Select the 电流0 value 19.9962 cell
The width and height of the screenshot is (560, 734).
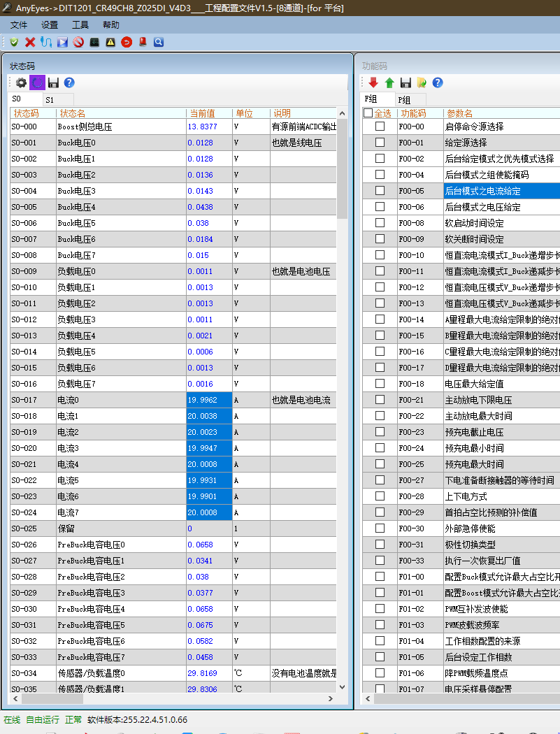point(209,400)
